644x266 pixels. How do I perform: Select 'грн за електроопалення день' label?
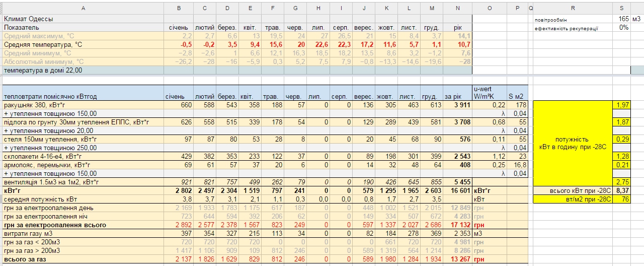(x=84, y=208)
